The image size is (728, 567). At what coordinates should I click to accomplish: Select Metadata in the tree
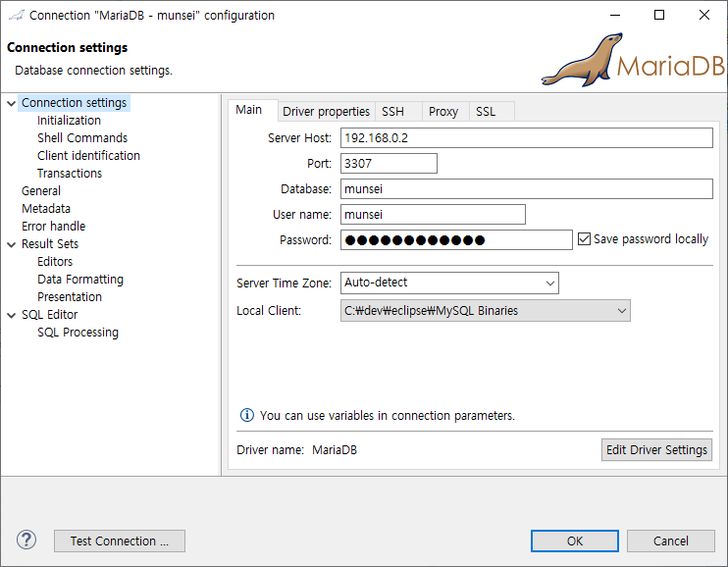46,209
